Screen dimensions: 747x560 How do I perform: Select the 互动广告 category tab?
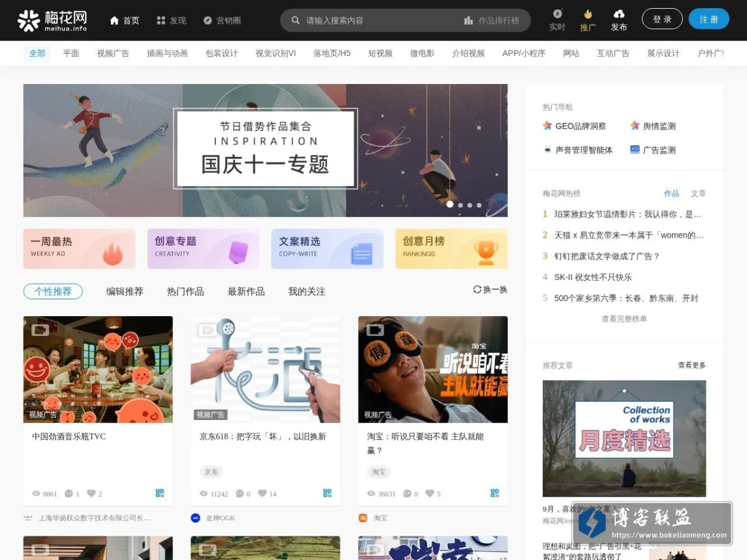(613, 54)
